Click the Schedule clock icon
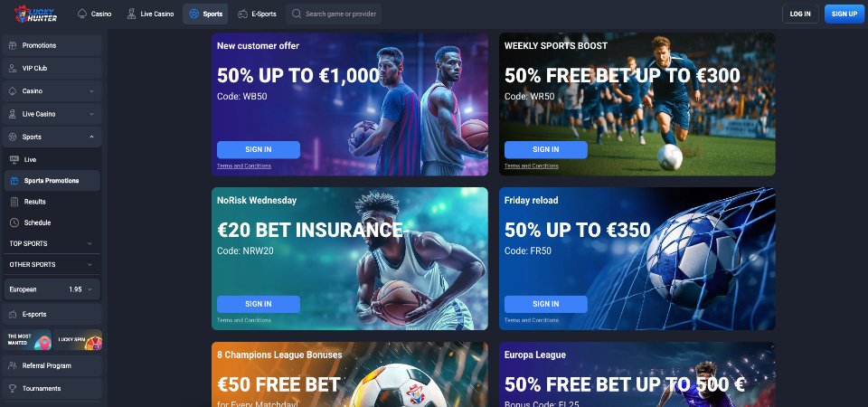 click(14, 222)
